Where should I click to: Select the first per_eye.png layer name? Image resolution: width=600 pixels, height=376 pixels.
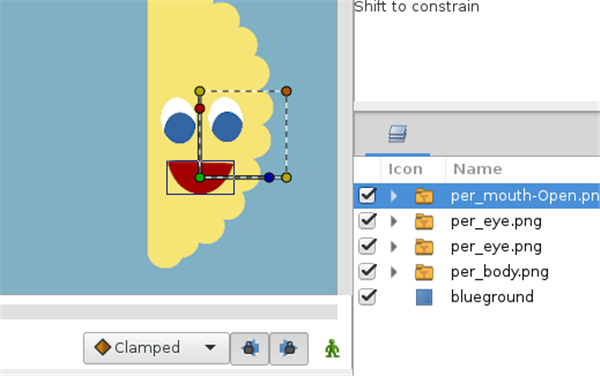pos(496,221)
